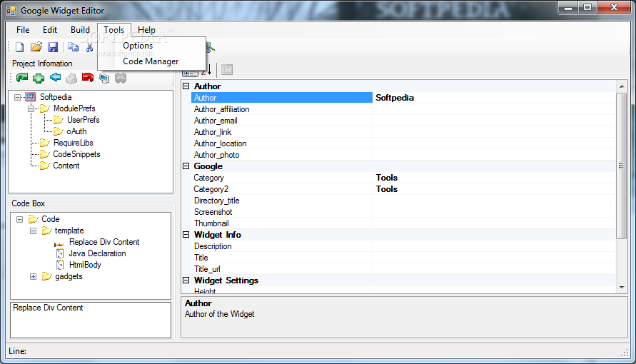Screen dimensions: 636x364
Task: Select the UserPrefs tree folder
Action: [83, 120]
